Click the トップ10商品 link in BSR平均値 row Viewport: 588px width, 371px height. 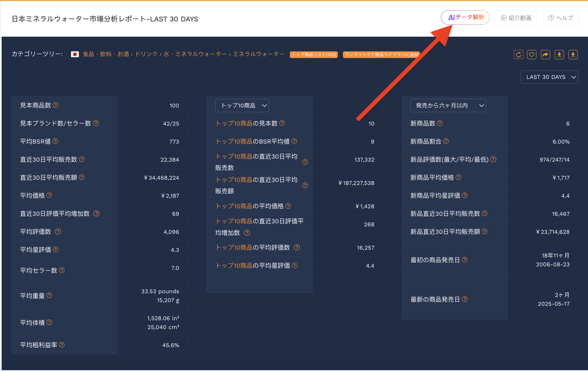coord(234,141)
